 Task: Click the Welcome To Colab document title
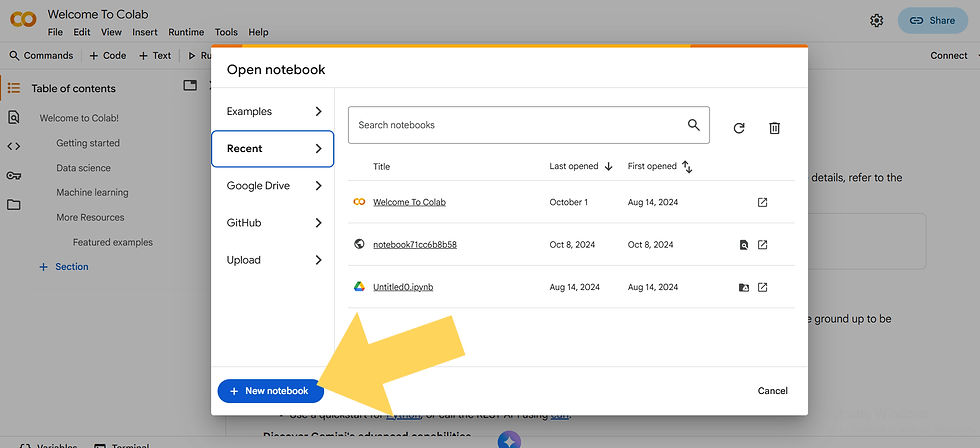click(98, 14)
